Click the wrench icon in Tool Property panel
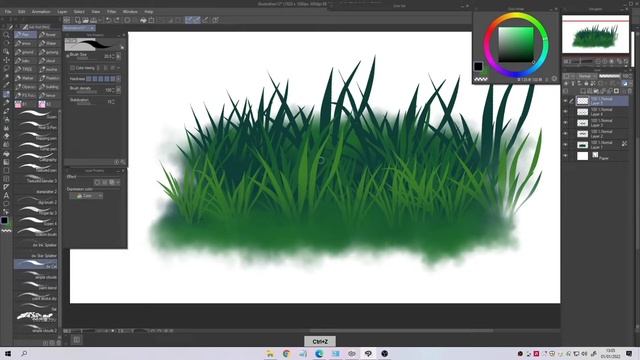This screenshot has height=360, width=640. tap(122, 162)
